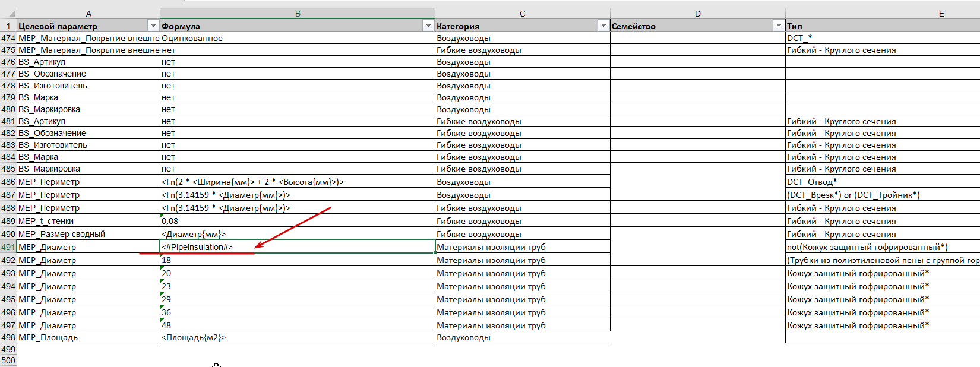Select the formula cell in row 488
980x367 pixels.
coord(298,208)
